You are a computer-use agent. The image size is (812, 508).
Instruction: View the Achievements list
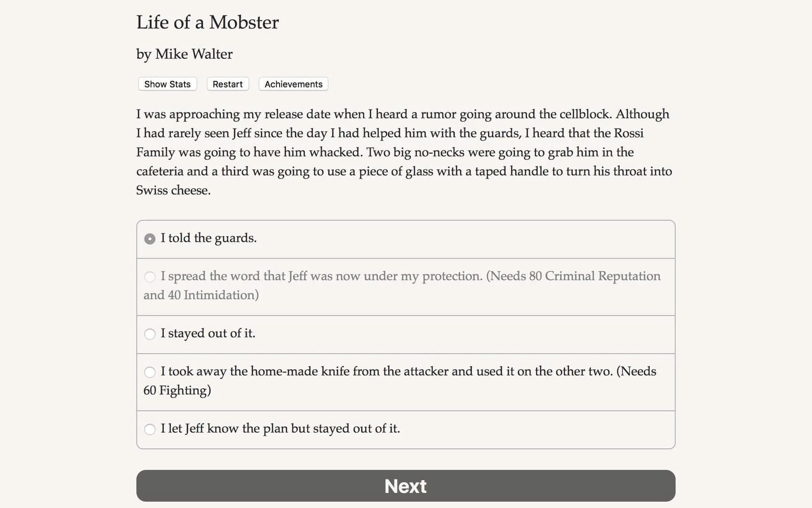click(x=293, y=84)
